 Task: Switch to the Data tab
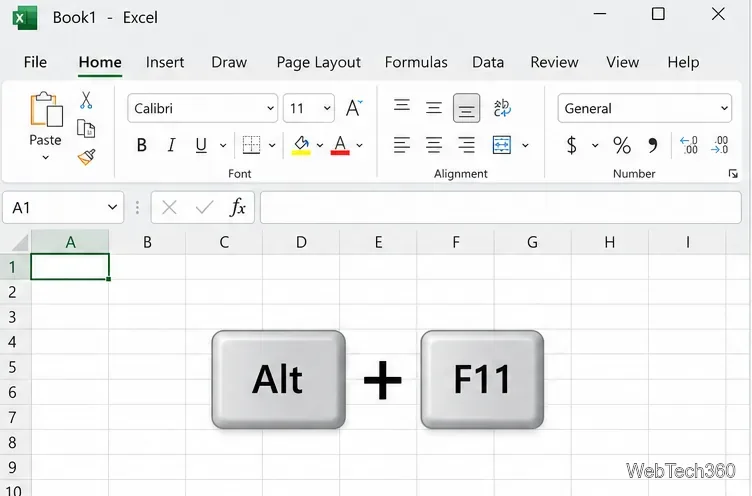point(488,62)
